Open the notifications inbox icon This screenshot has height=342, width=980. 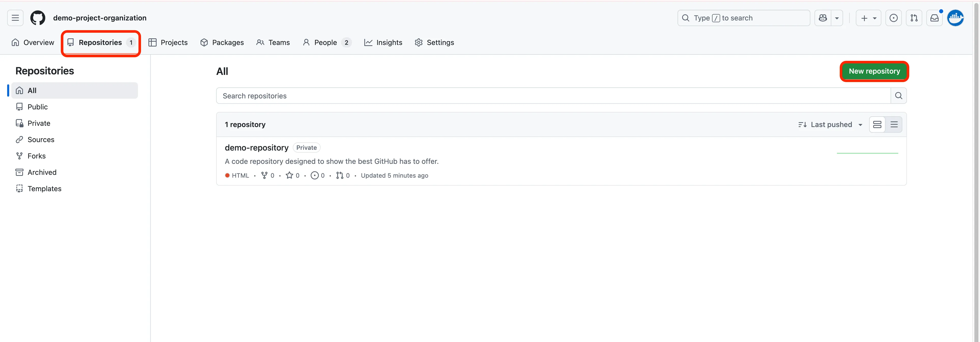934,18
